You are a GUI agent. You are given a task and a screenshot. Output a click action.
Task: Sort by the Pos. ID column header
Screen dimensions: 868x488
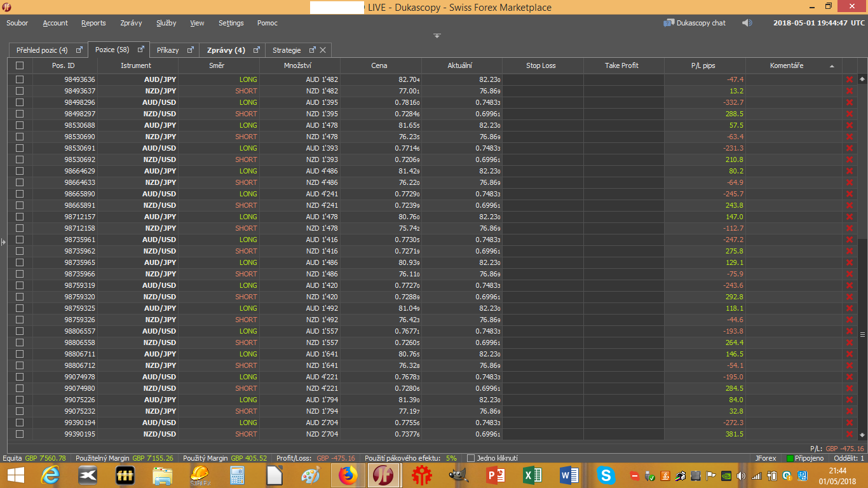pyautogui.click(x=64, y=65)
